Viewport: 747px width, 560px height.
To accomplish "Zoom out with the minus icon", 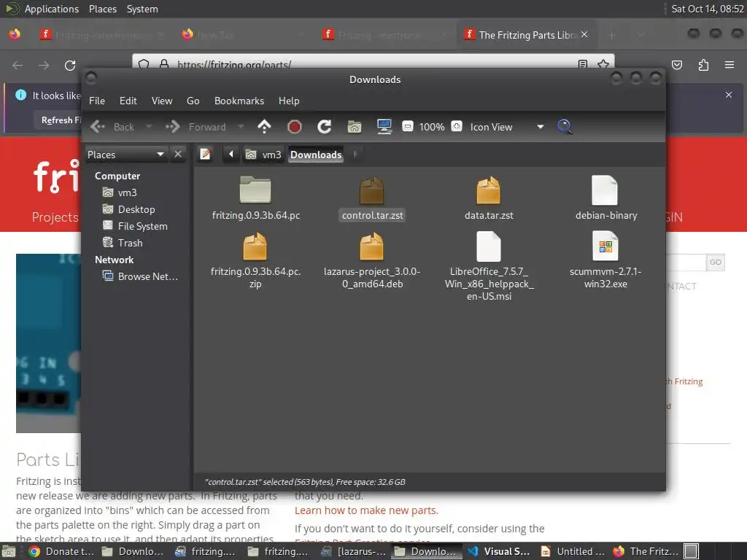I will [x=407, y=127].
